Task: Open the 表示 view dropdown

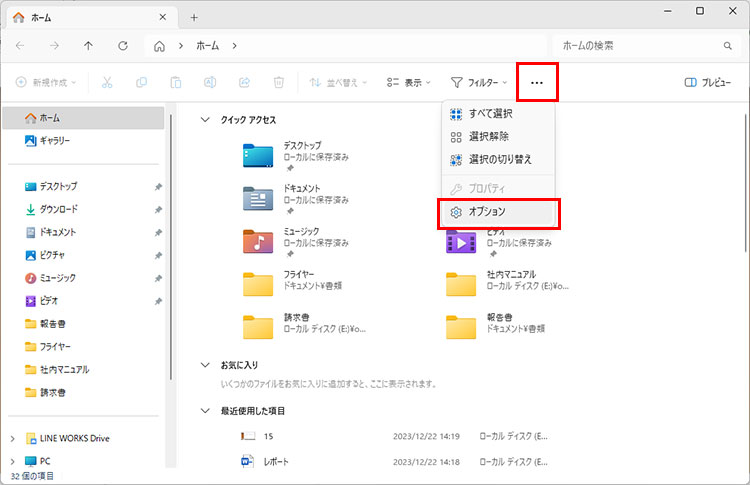Action: coord(409,82)
